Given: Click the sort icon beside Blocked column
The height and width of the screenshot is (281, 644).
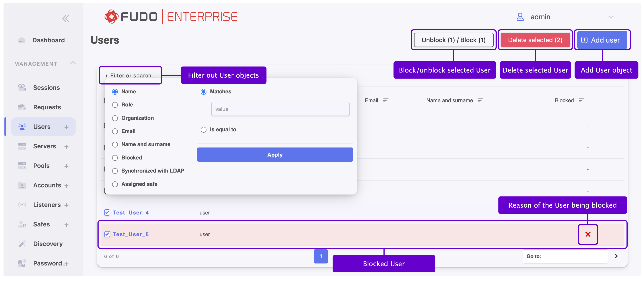Looking at the screenshot, I should (x=581, y=100).
